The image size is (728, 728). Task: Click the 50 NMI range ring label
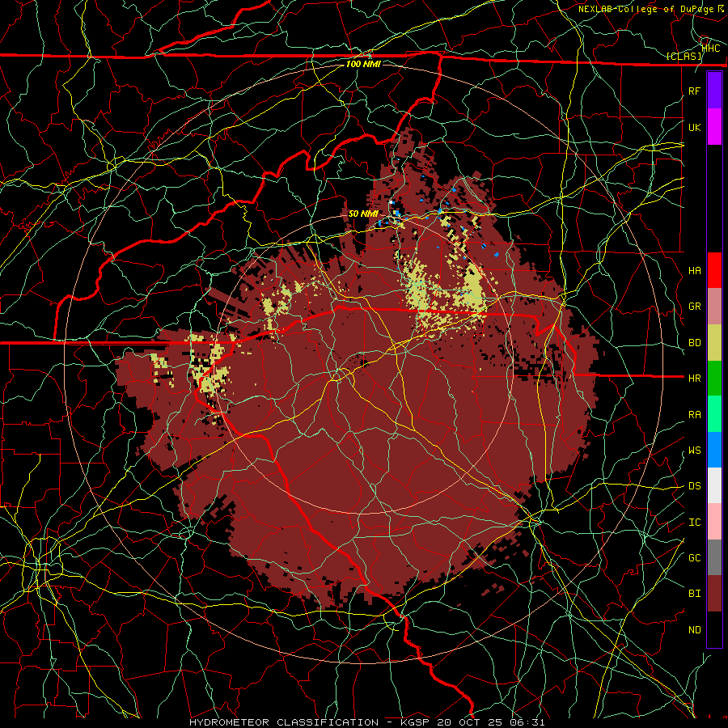coord(363,214)
